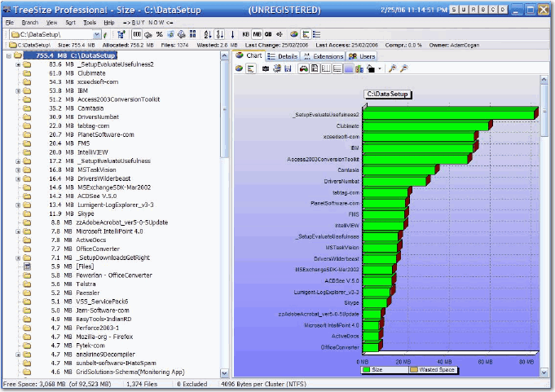
Task: Open the Tools menu
Action: tap(90, 23)
